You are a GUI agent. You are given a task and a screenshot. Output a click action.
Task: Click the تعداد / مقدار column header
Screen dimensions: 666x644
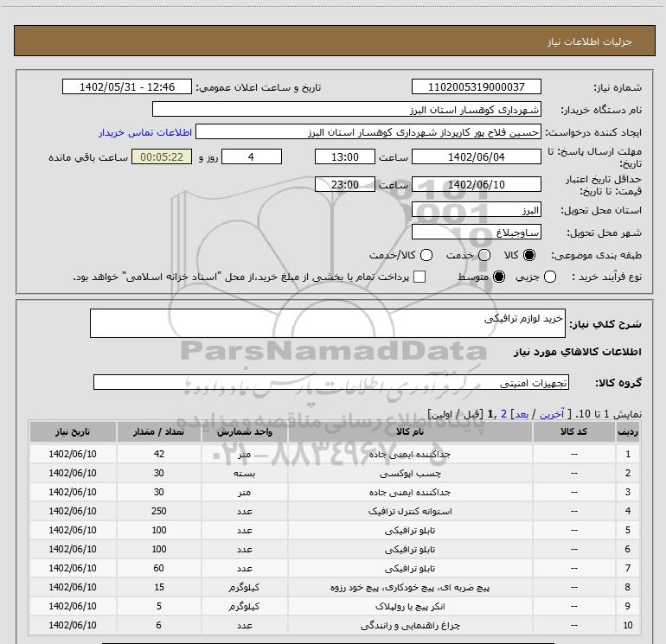(159, 431)
